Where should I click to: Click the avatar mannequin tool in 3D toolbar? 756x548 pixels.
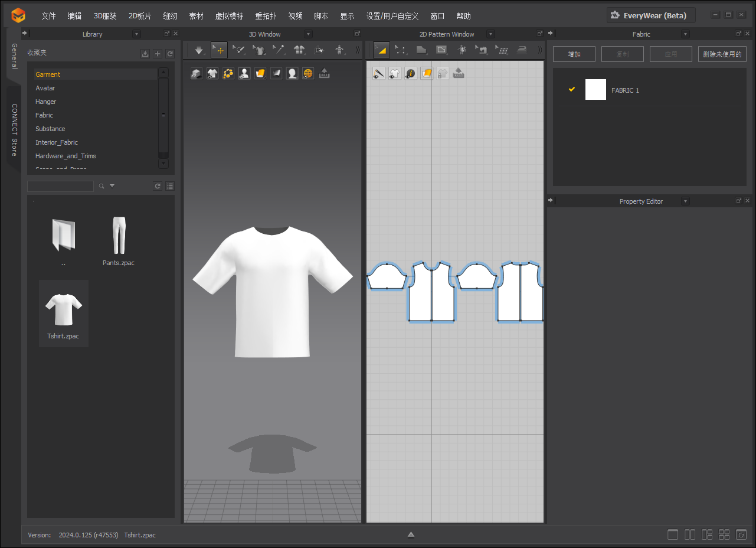(339, 50)
